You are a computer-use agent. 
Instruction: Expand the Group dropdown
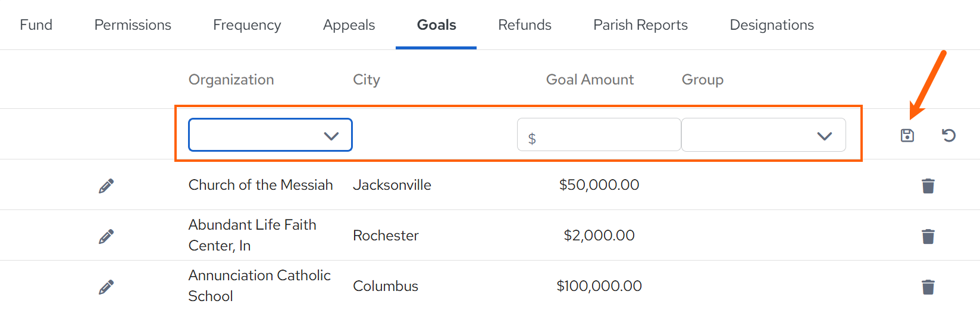click(x=763, y=135)
